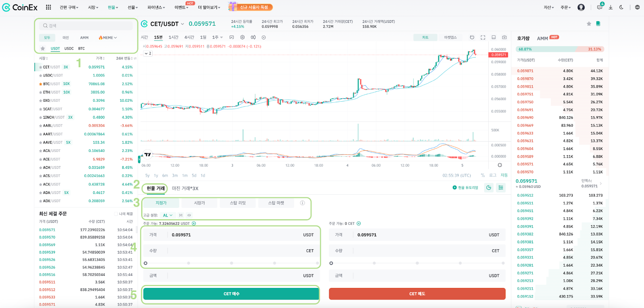Click the buy 수량 CET input field

(231, 251)
